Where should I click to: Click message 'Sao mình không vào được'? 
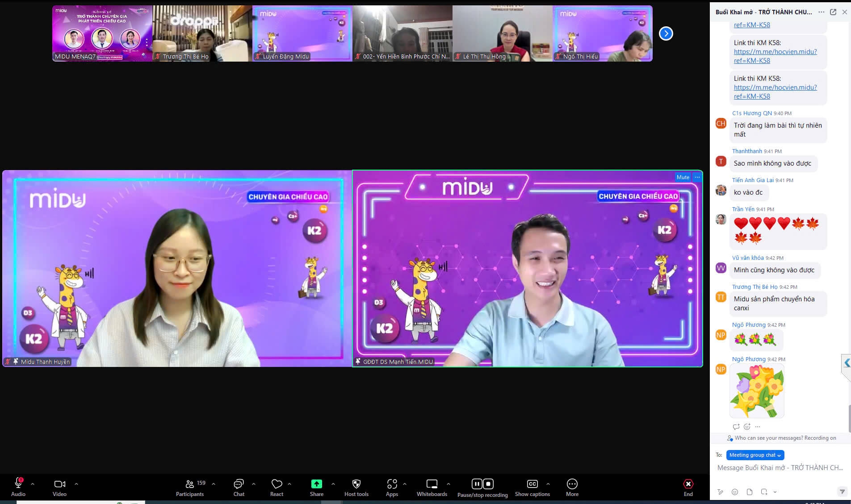click(773, 163)
